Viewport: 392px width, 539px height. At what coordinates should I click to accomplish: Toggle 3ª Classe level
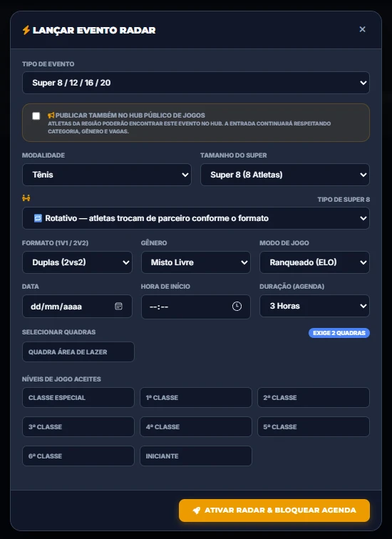[78, 426]
